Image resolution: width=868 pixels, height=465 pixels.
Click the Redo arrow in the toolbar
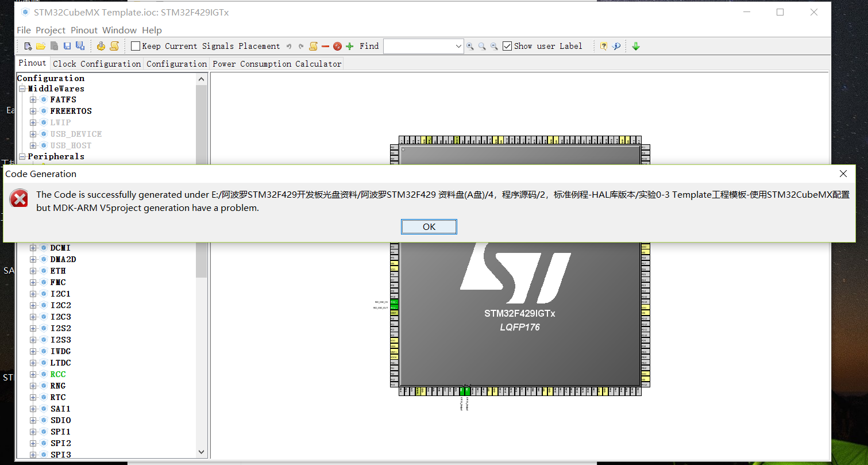click(x=300, y=46)
